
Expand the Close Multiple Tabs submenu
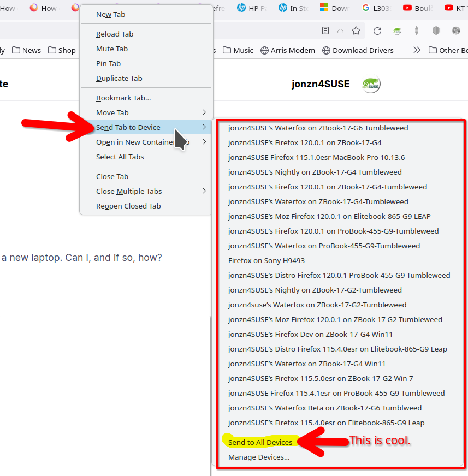(146, 191)
